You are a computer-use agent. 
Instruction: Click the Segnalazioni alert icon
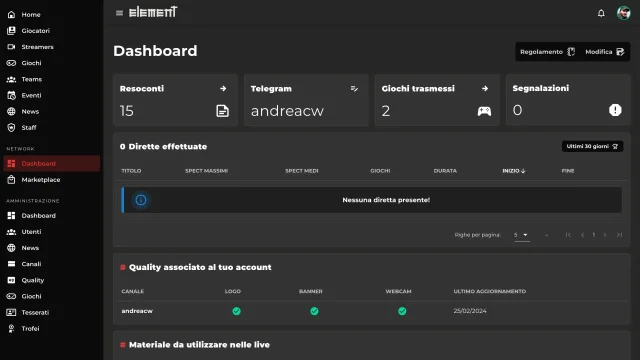pos(615,110)
